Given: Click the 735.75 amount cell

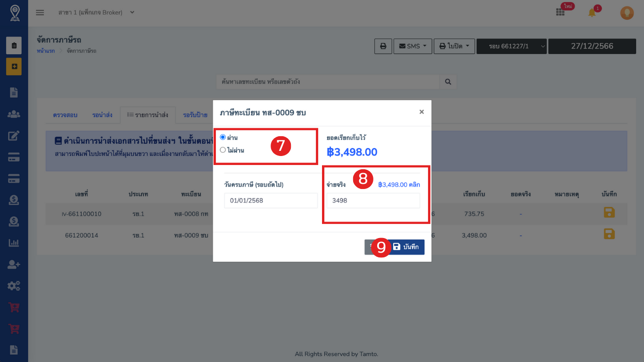Looking at the screenshot, I should (x=474, y=214).
